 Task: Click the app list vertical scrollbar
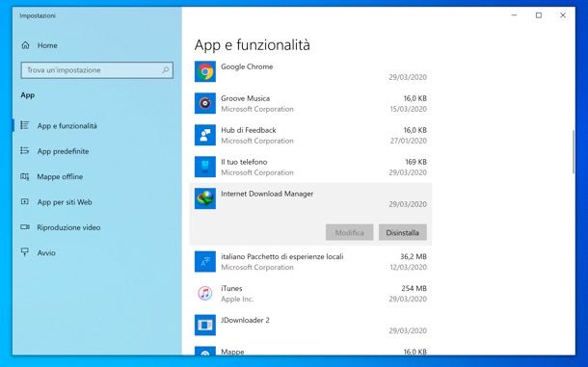pos(573,152)
